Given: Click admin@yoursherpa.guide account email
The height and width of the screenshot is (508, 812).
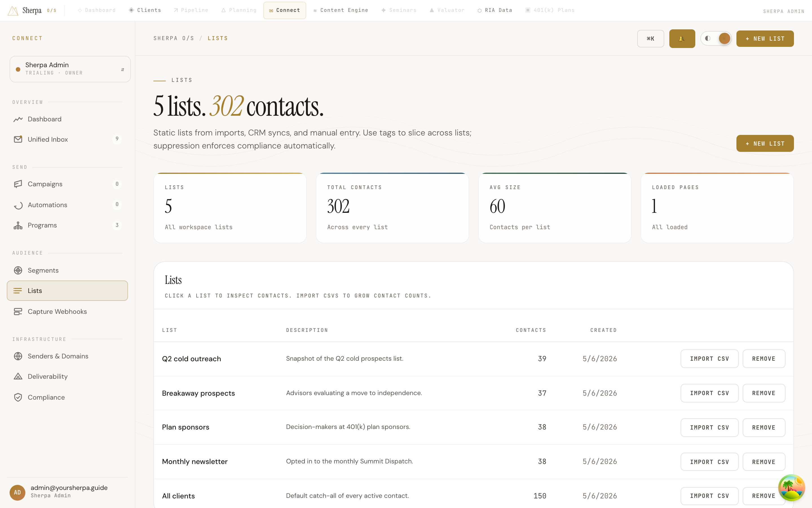Looking at the screenshot, I should (69, 487).
